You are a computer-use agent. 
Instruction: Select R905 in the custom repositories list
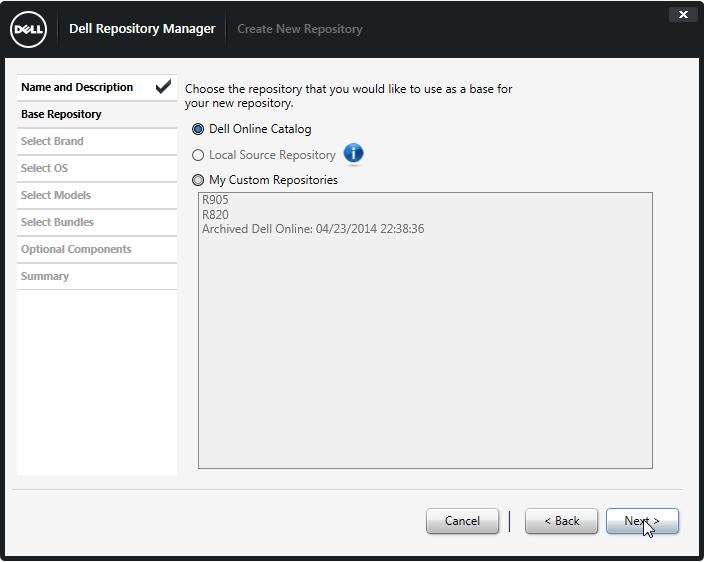pos(215,200)
